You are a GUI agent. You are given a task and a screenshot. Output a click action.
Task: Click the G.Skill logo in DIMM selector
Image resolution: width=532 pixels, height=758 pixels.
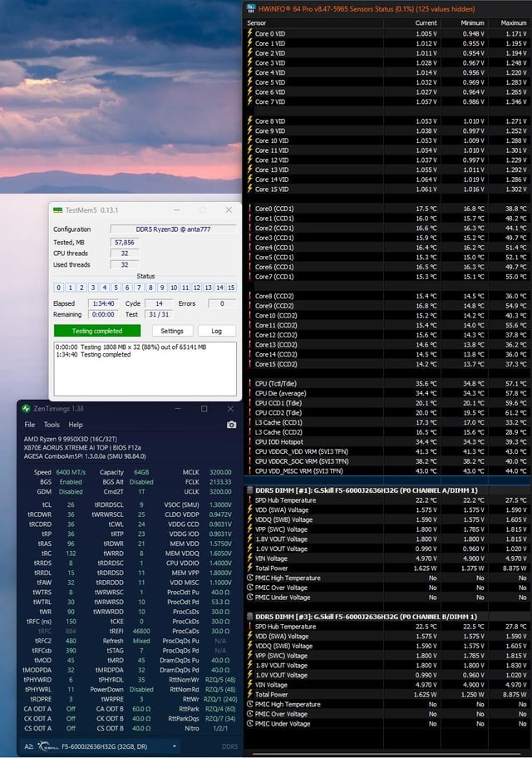[48, 746]
